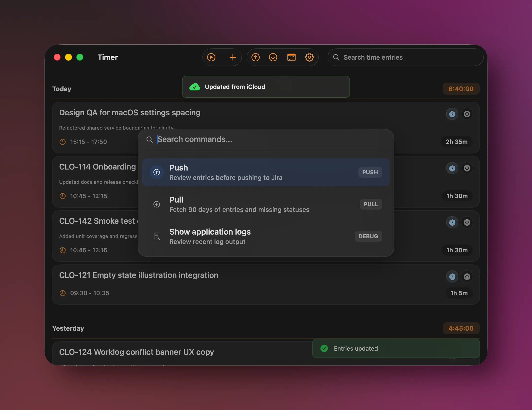Click clock icon beside 09:30 - 10:35
This screenshot has height=410, width=532.
[x=63, y=293]
